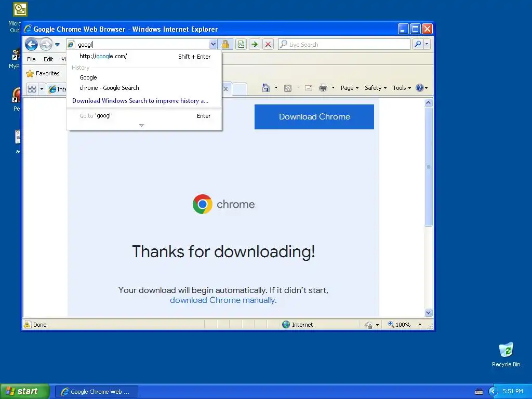
Task: Click the download Chrome manually link
Action: click(222, 300)
